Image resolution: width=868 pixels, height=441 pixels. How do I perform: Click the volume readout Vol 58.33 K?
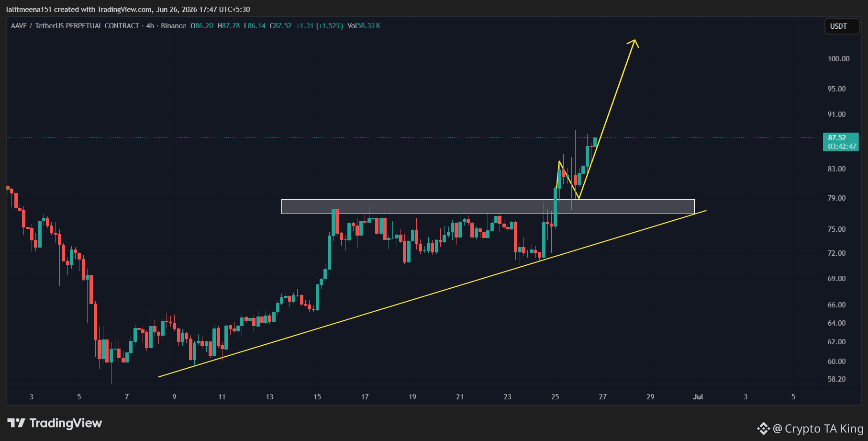364,26
